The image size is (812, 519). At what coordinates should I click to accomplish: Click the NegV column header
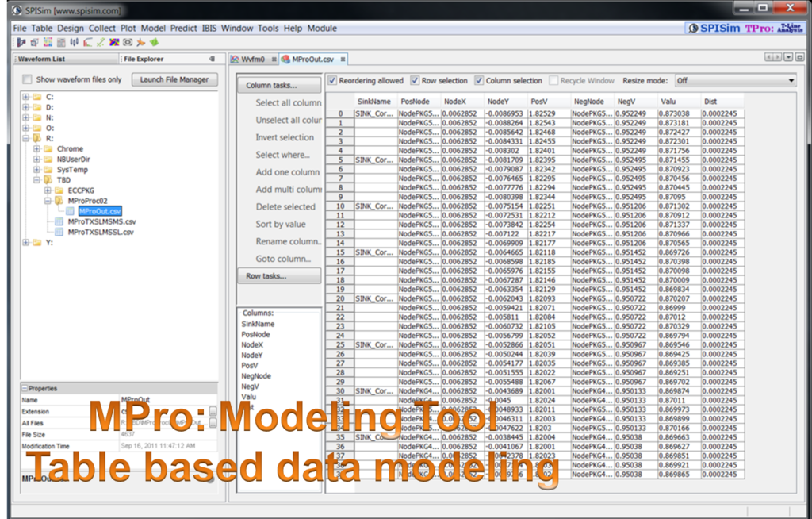626,102
